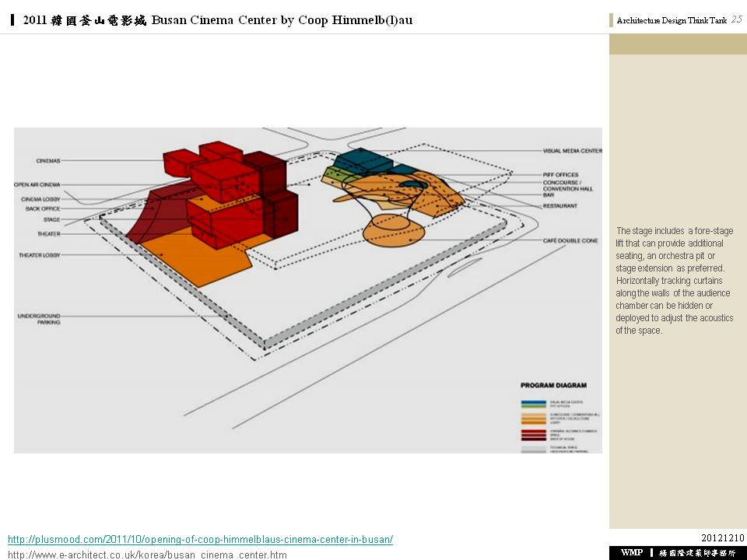Click the blue Visual Media Center legend swatch
This screenshot has height=560, width=747.
tap(535, 401)
